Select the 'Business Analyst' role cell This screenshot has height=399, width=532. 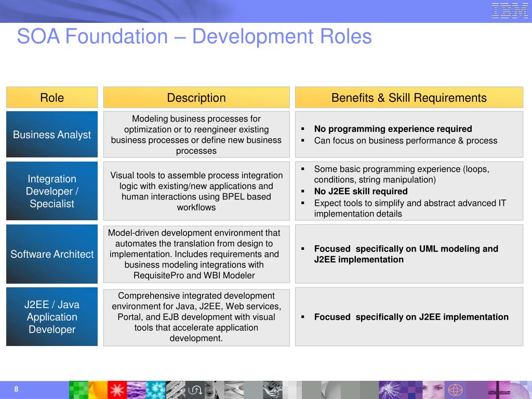(52, 135)
